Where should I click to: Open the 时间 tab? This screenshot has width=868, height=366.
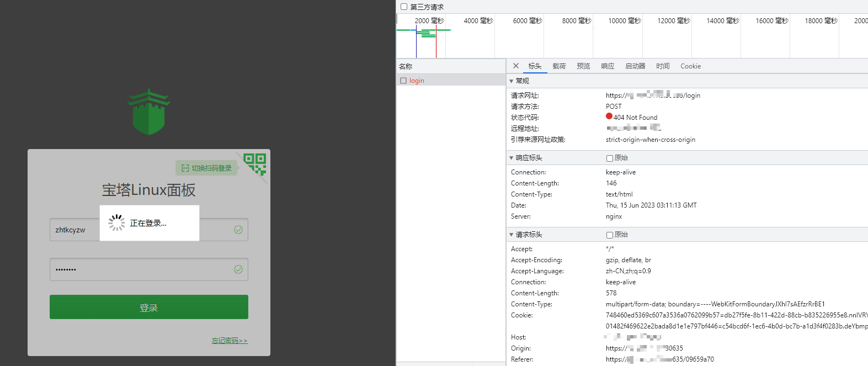pos(663,66)
